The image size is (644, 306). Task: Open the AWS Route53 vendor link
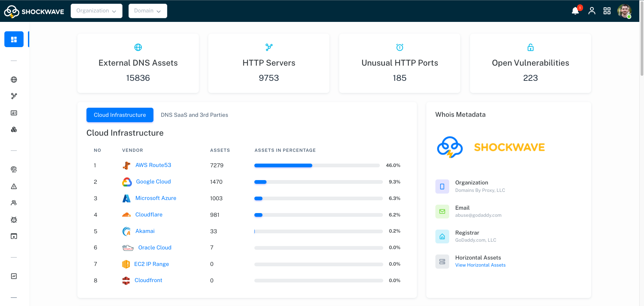tap(153, 165)
